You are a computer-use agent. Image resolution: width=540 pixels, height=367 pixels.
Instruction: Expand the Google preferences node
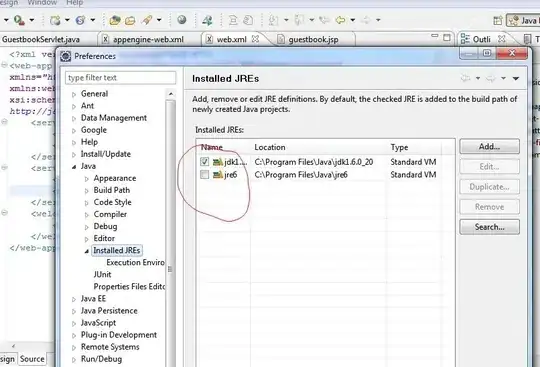(x=74, y=131)
